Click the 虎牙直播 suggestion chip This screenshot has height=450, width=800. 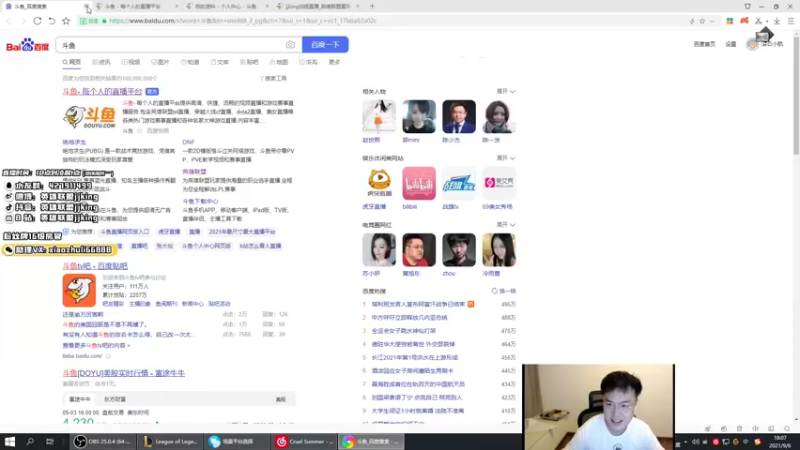(x=169, y=232)
